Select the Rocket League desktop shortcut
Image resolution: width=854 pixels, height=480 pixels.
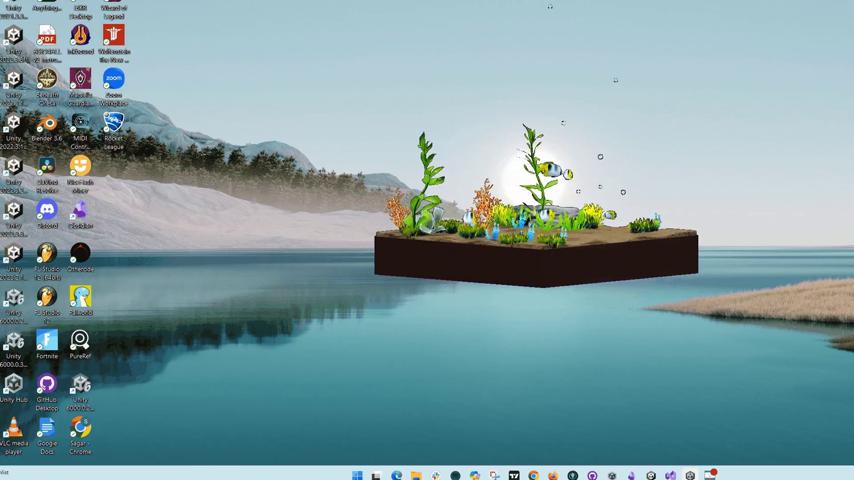click(113, 123)
